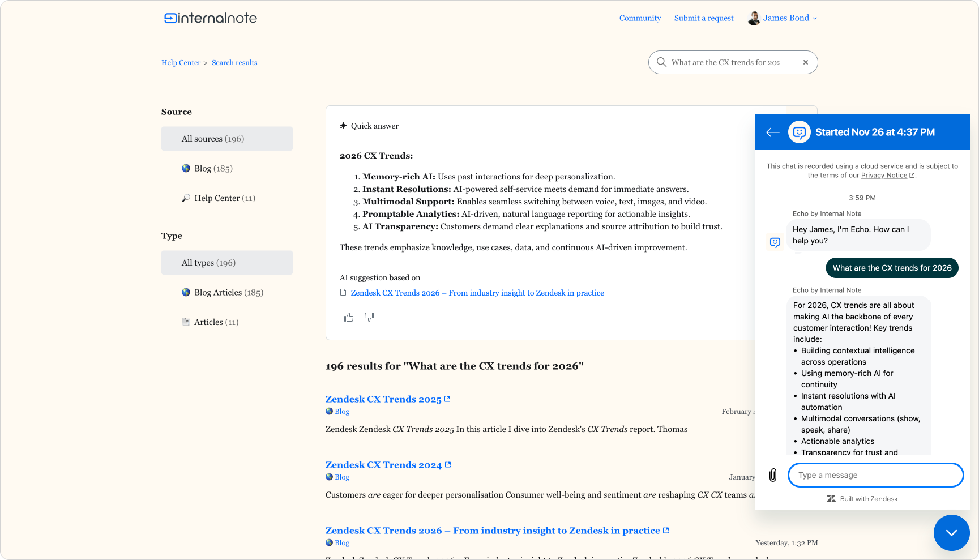The image size is (979, 560).
Task: Click Blog label under CX Trends 2025
Action: click(x=342, y=412)
